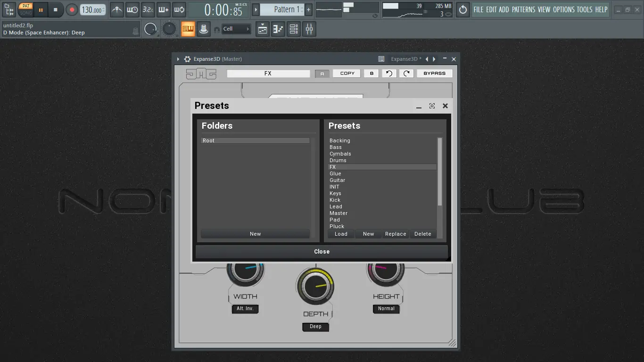The width and height of the screenshot is (644, 362).
Task: Open the Cell snap dropdown
Action: [x=236, y=29]
